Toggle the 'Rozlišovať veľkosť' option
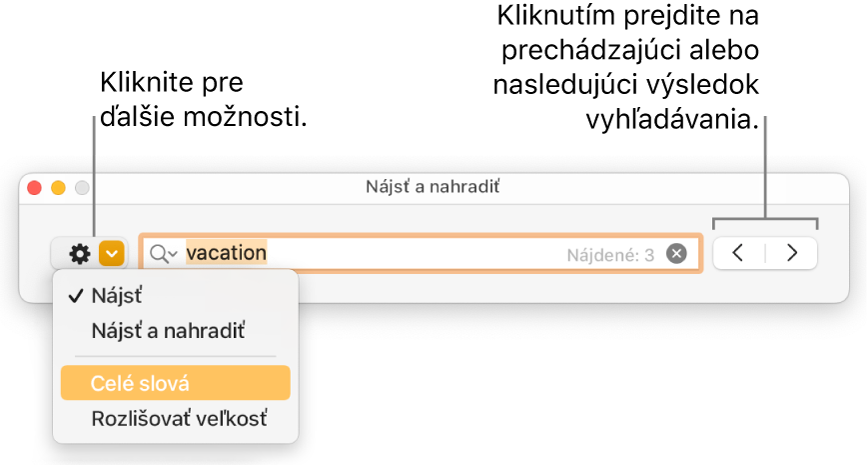Image resolution: width=867 pixels, height=466 pixels. tap(178, 418)
